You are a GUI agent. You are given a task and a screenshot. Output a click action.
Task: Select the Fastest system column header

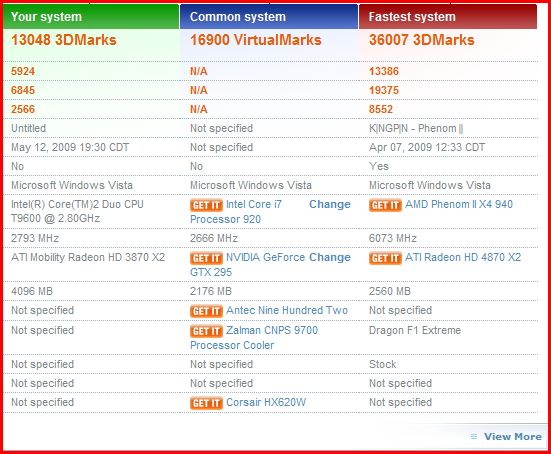click(448, 17)
